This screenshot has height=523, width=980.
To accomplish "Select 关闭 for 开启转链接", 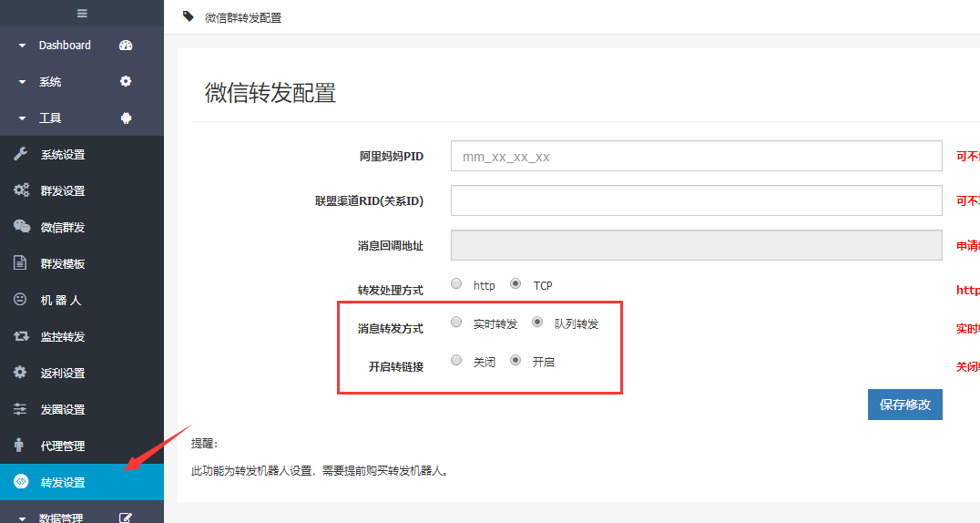I will pyautogui.click(x=456, y=360).
